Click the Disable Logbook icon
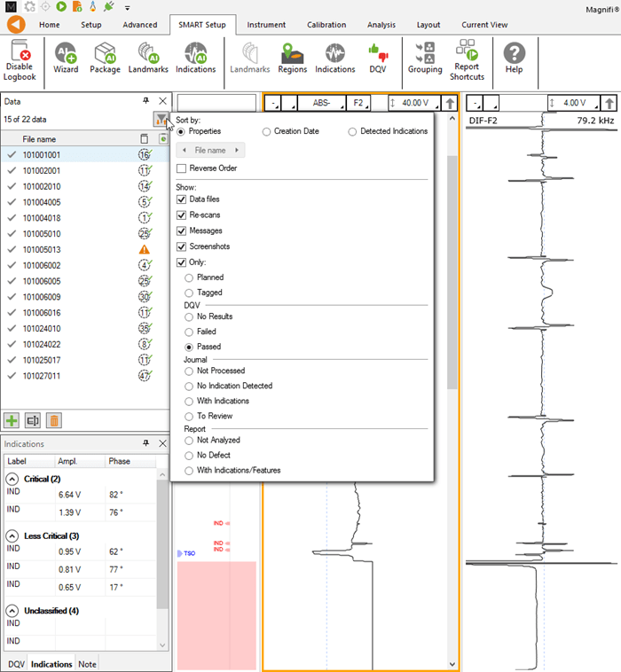The image size is (621, 672). coord(20,53)
